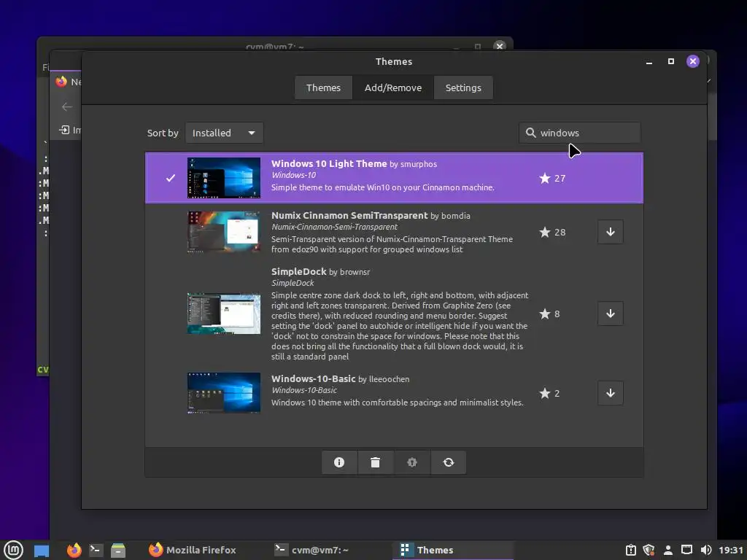Screen dimensions: 747x560
Task: Select the SimpleDock title text
Action: point(298,271)
